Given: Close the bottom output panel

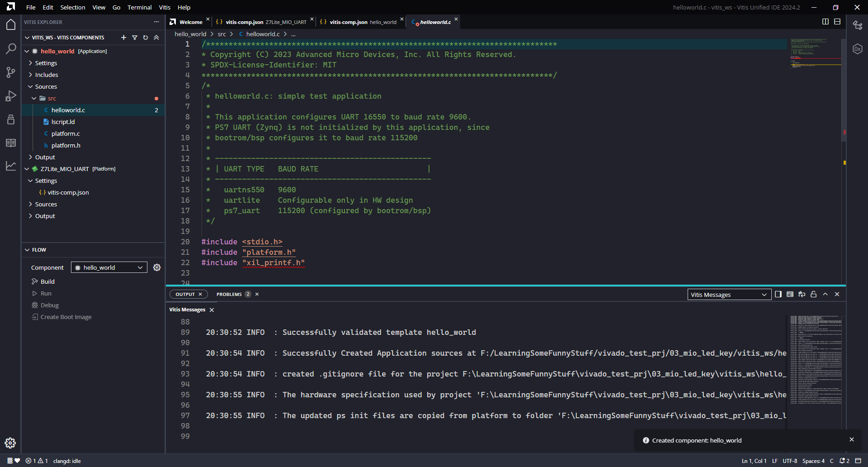Looking at the screenshot, I should (x=837, y=294).
